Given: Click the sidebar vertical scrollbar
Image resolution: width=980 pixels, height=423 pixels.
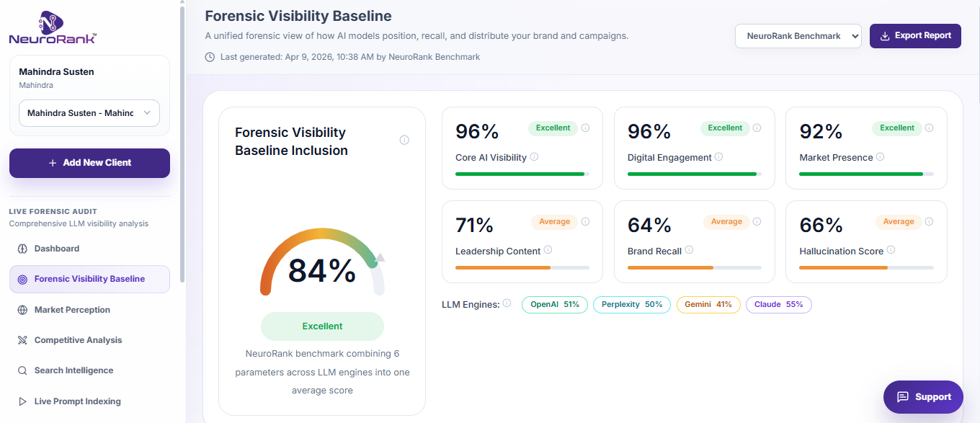Looking at the screenshot, I should [x=182, y=144].
